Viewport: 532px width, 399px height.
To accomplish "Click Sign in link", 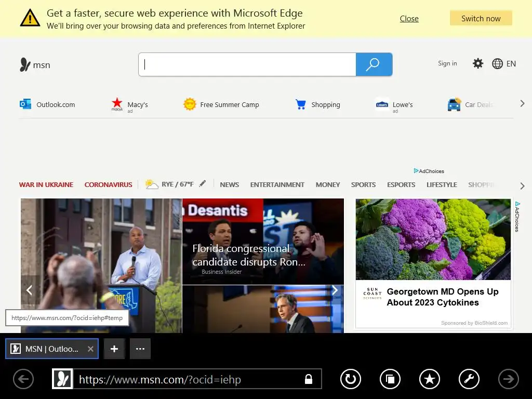I will [x=447, y=63].
